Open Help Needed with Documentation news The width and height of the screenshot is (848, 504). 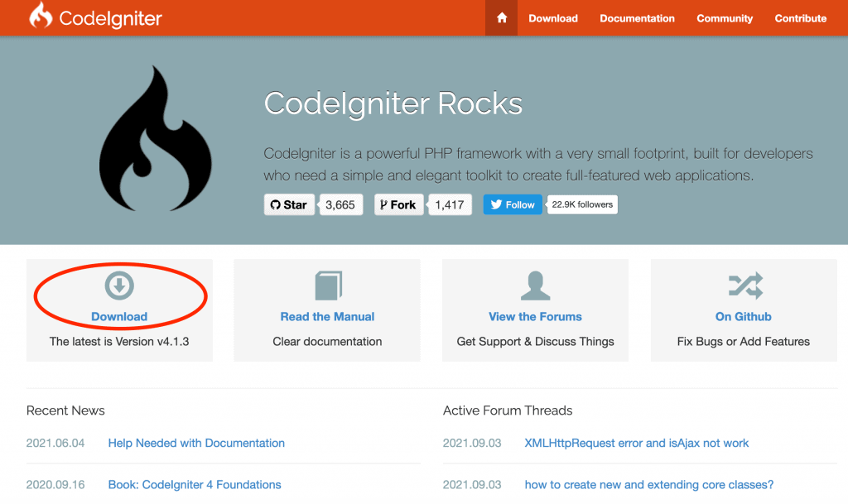tap(196, 443)
